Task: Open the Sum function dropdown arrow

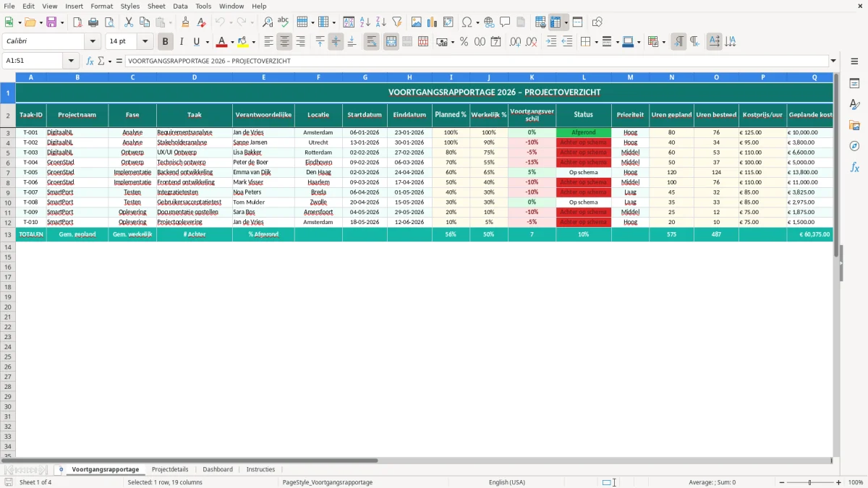Action: point(110,61)
